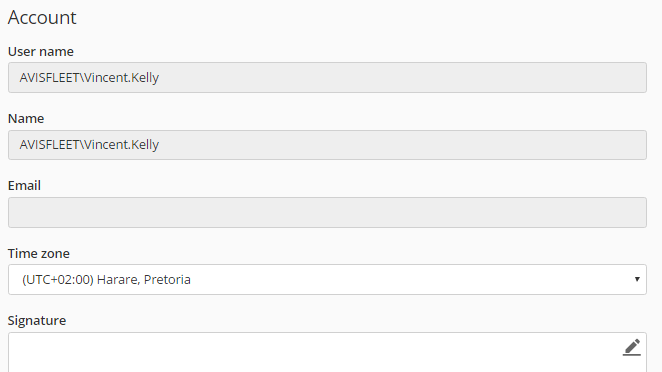The width and height of the screenshot is (662, 372).
Task: Click the underline beneath the signature pencil icon
Action: coord(632,355)
